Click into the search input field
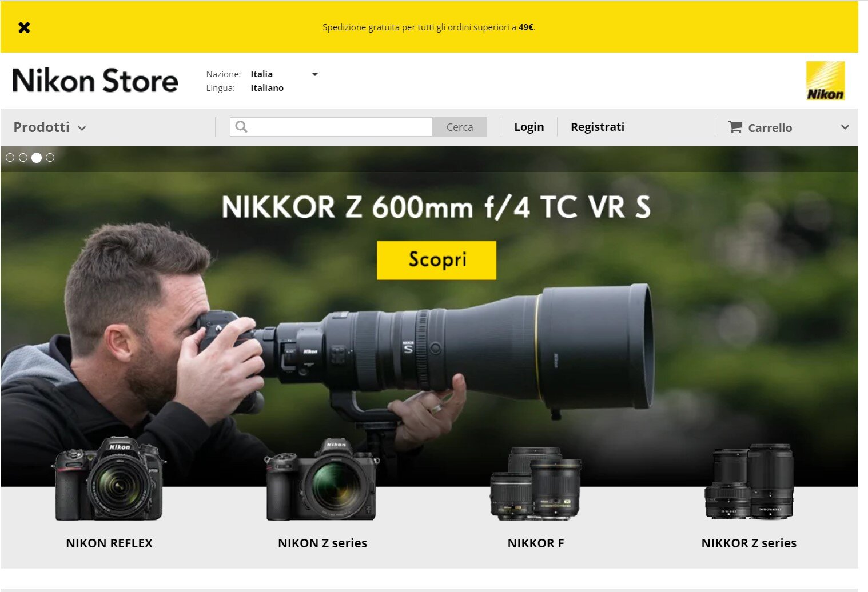Image resolution: width=868 pixels, height=592 pixels. (331, 127)
